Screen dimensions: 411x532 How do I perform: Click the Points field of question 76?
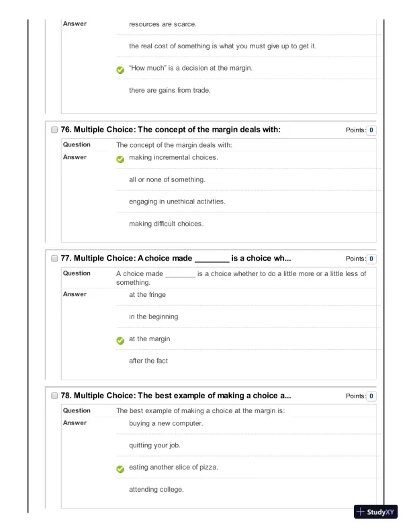pyautogui.click(x=371, y=130)
